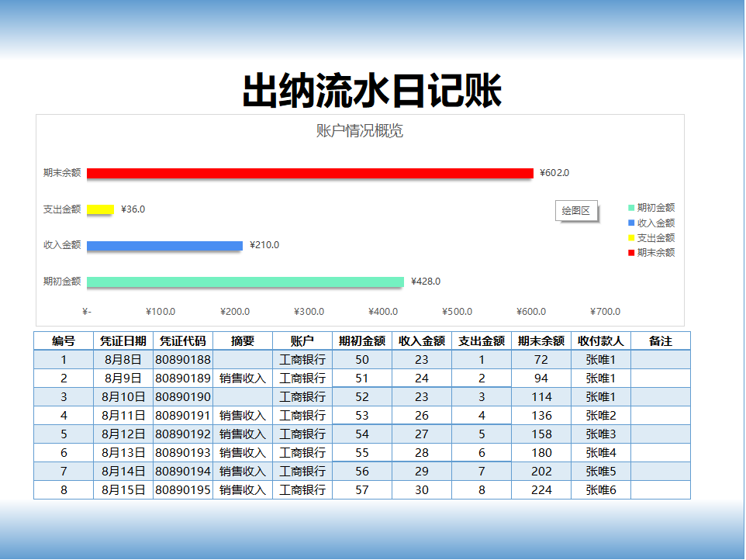
Task: Click ending balance 136
Action: click(541, 416)
